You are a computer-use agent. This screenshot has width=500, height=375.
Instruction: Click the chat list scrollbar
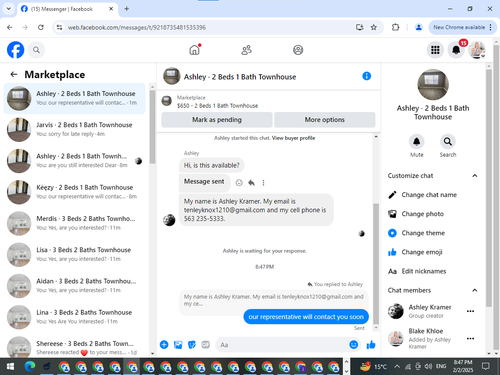152,128
